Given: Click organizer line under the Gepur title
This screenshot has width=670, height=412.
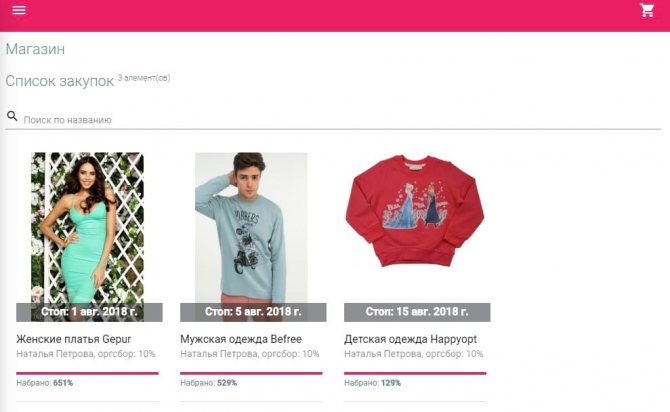Looking at the screenshot, I should [x=86, y=354].
